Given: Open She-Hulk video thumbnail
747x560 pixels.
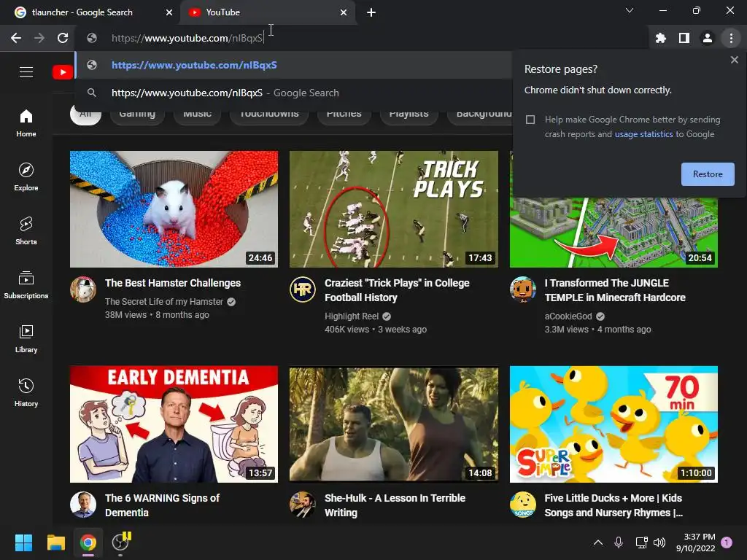Looking at the screenshot, I should [x=393, y=424].
